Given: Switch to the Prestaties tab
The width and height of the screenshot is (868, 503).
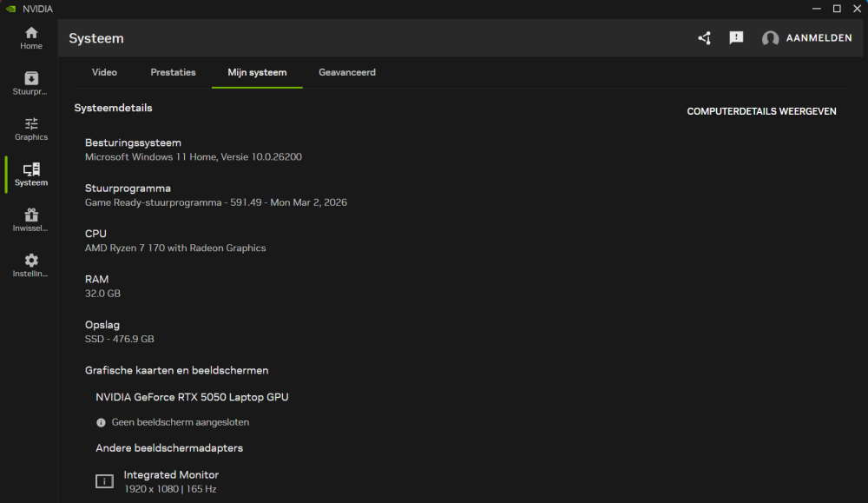Looking at the screenshot, I should (x=173, y=73).
